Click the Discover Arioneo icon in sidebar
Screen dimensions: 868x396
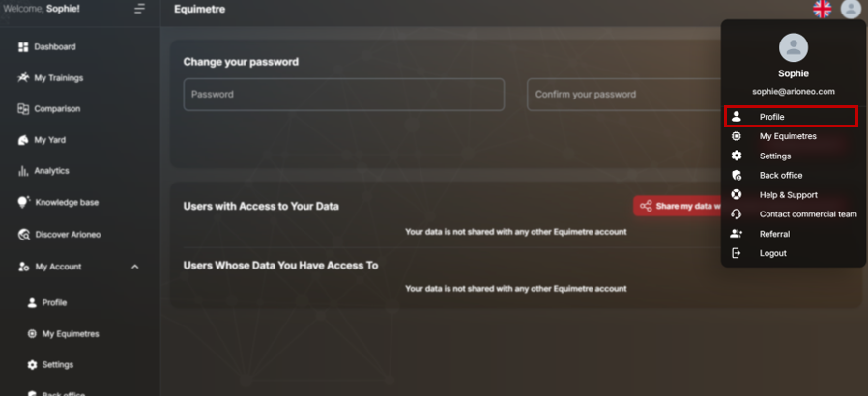(24, 235)
